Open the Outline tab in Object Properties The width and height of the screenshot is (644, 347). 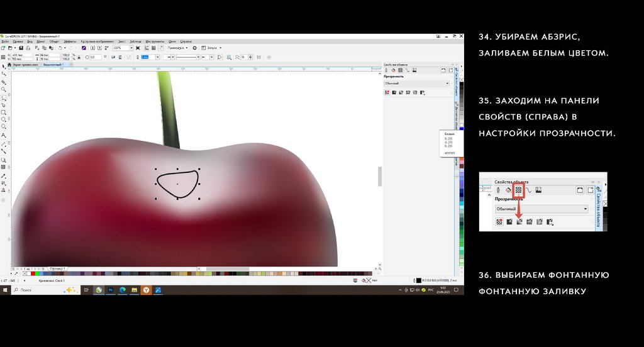coord(386,70)
